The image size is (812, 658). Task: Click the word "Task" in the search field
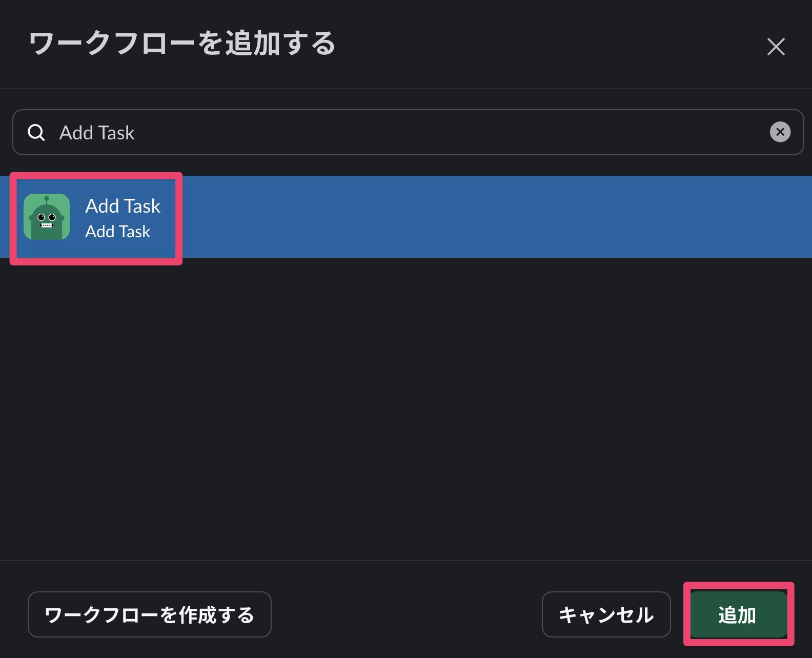pyautogui.click(x=115, y=133)
